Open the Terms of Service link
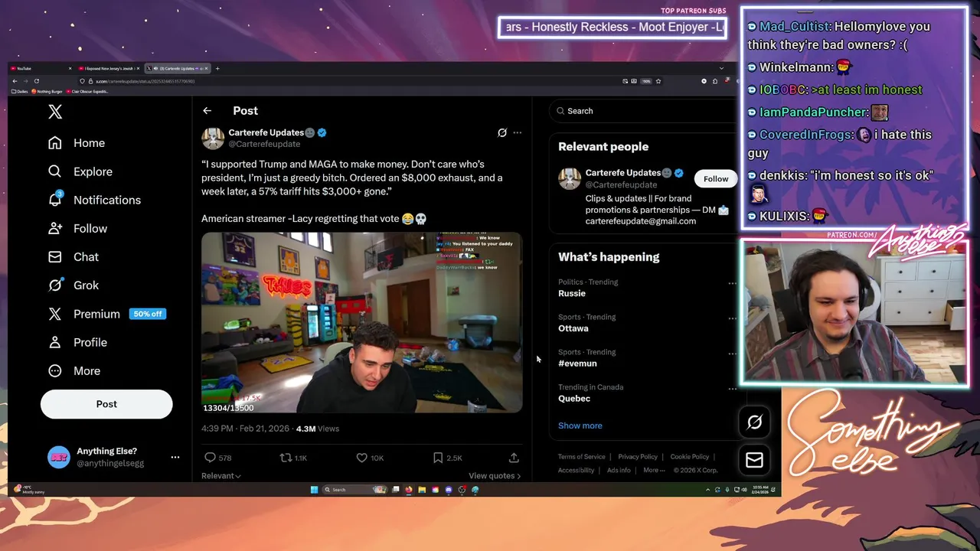The image size is (980, 551). [582, 457]
